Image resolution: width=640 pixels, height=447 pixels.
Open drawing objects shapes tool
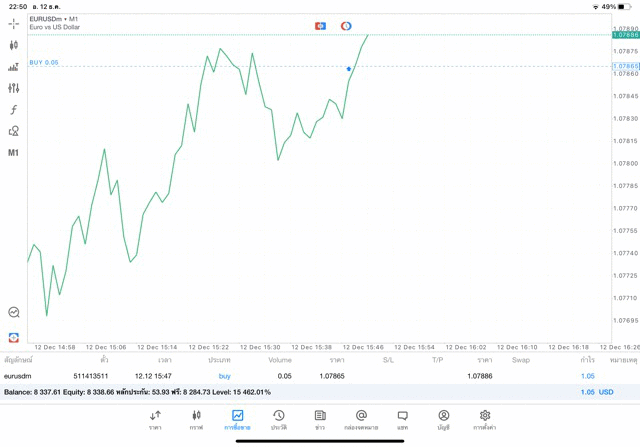(x=13, y=131)
